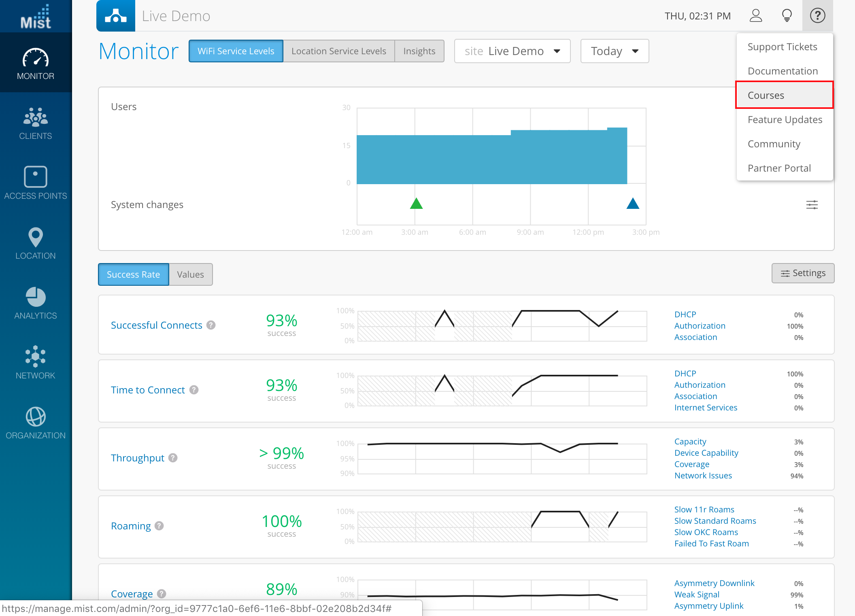Close the help question-mark menu

[817, 16]
